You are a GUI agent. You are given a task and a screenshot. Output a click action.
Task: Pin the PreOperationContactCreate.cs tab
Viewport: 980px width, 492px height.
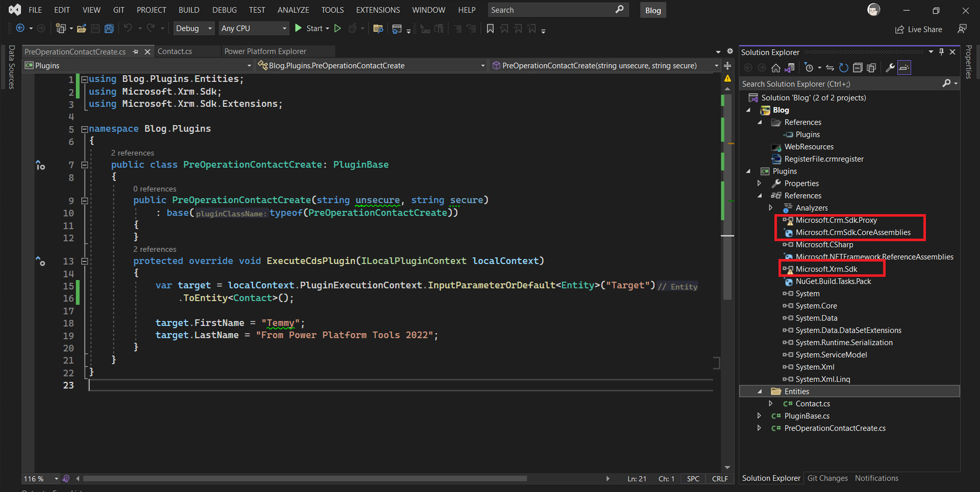136,51
